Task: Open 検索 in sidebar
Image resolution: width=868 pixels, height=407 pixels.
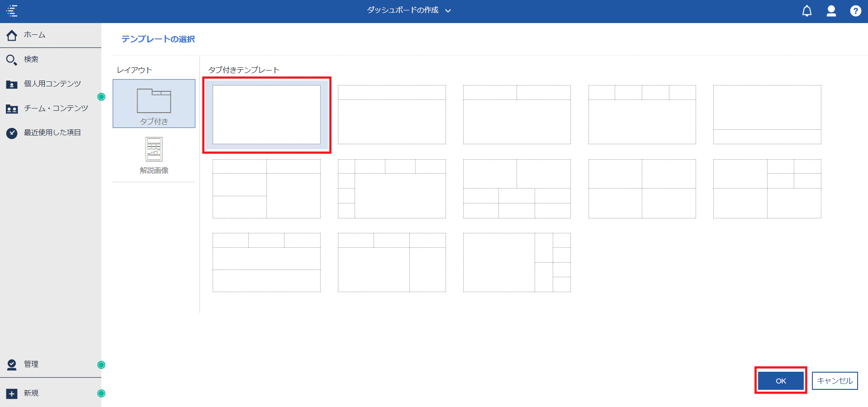Action: click(x=51, y=59)
